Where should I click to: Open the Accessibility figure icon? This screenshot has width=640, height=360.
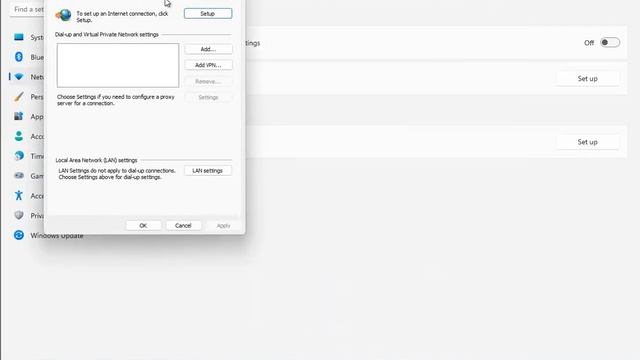click(x=19, y=196)
